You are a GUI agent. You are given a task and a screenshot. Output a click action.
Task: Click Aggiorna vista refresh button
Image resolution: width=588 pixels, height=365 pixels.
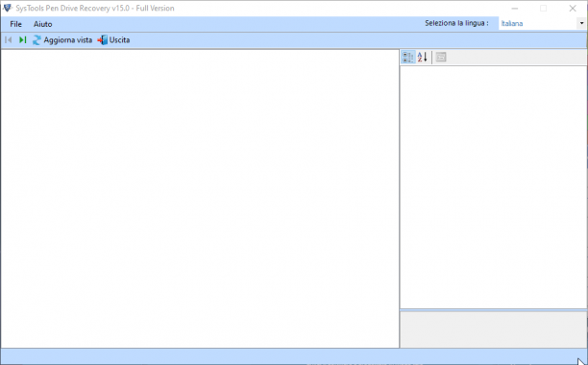pyautogui.click(x=62, y=39)
